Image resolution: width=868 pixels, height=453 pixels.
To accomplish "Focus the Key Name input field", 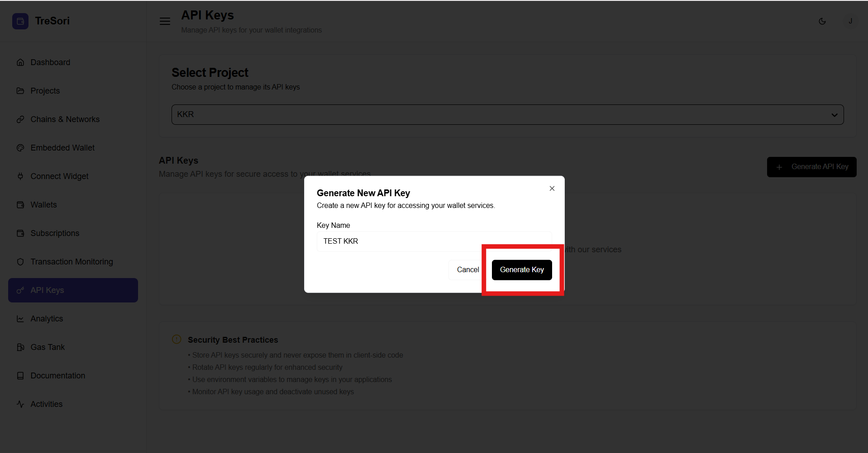I will click(x=434, y=241).
